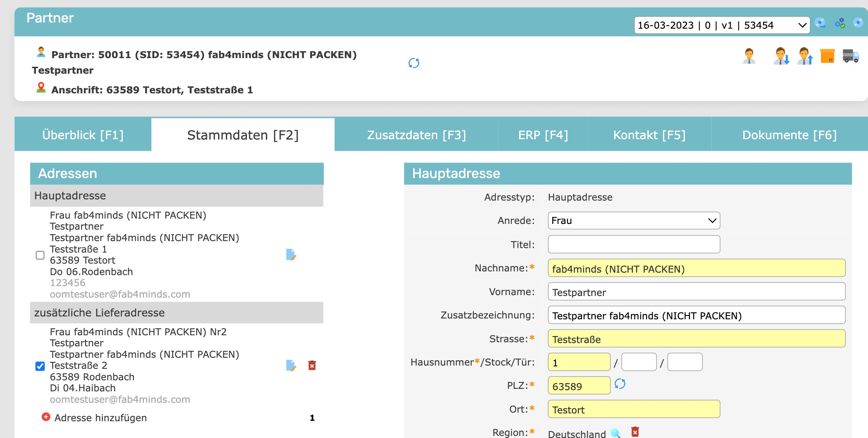Edit the Teststraße 1 Hauptadresse entry
Viewport: 868px width, 438px height.
tap(291, 255)
